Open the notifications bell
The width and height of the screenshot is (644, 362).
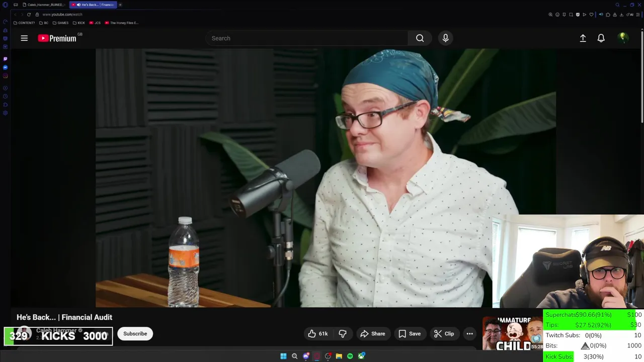(x=601, y=38)
